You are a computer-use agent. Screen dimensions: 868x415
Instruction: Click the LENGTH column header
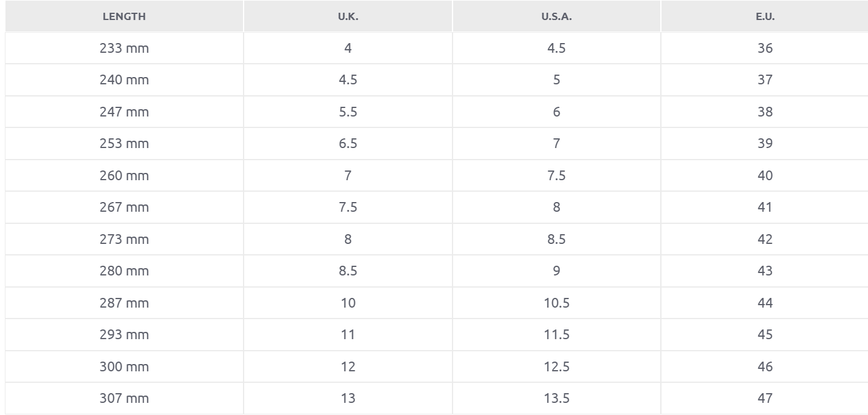pos(124,17)
